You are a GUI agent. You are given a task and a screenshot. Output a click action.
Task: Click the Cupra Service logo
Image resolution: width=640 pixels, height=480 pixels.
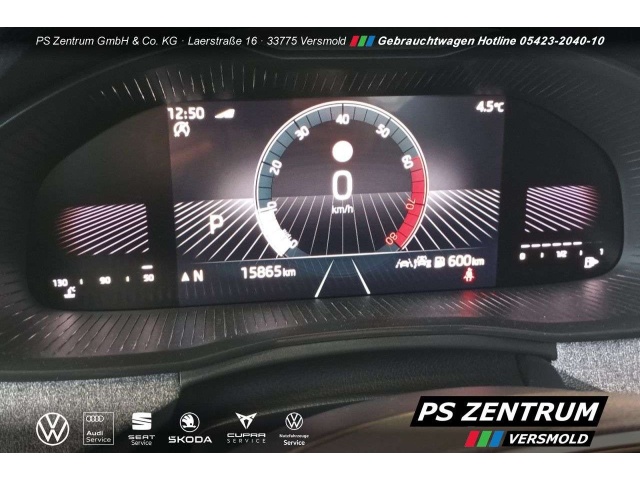(x=245, y=428)
